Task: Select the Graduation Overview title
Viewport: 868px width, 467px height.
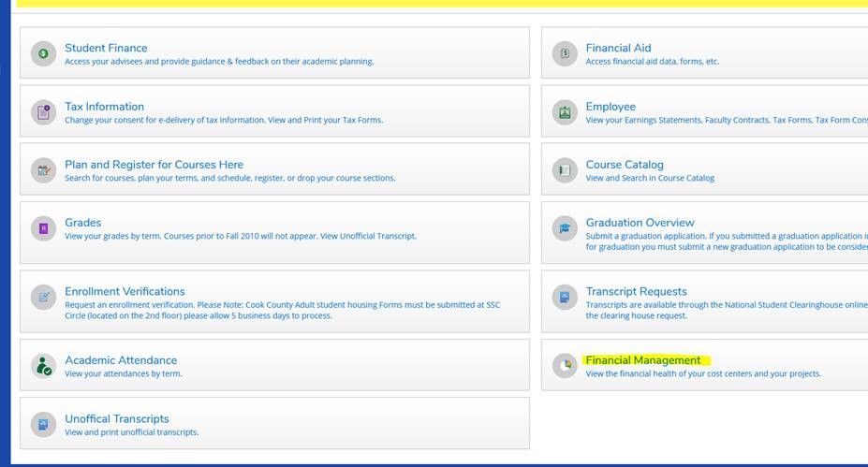Action: (640, 223)
